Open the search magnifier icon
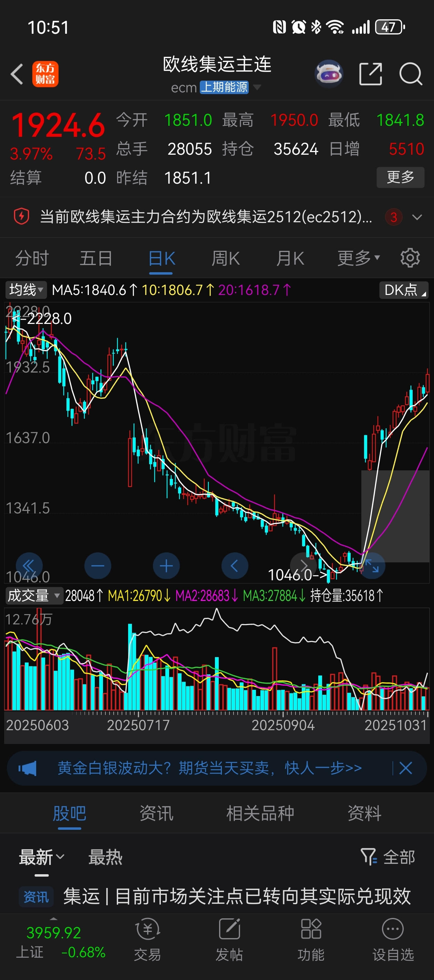434x980 pixels. pyautogui.click(x=411, y=74)
